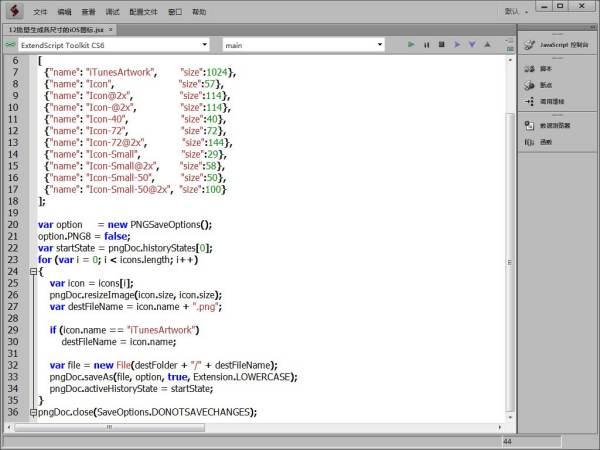Open the 调试 menu
The width and height of the screenshot is (600, 450).
click(x=112, y=12)
